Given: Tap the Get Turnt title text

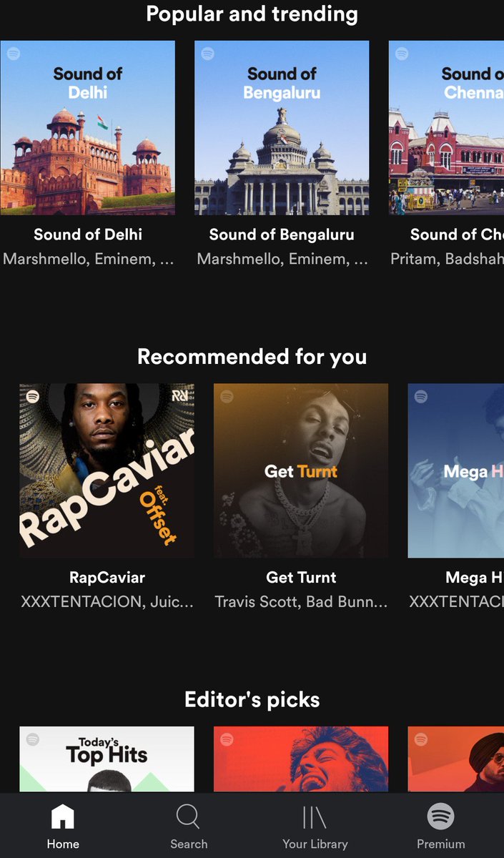Looking at the screenshot, I should coord(301,577).
